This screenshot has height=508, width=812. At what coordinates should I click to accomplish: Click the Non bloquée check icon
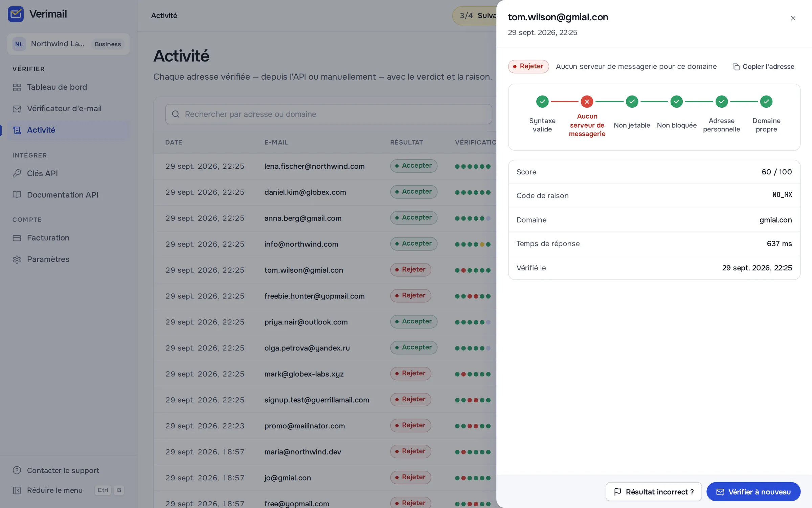tap(677, 102)
